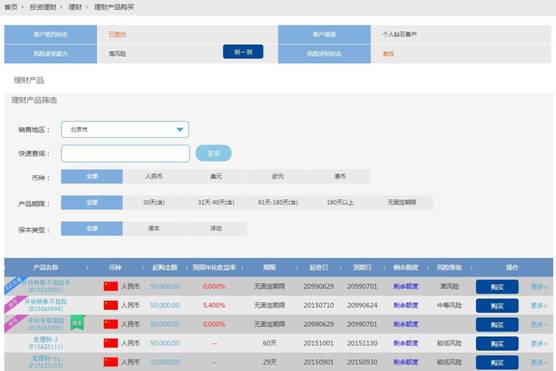The image size is (556, 371).
Task: Click 剩余额度 link in the 5.400% row
Action: 406,305
